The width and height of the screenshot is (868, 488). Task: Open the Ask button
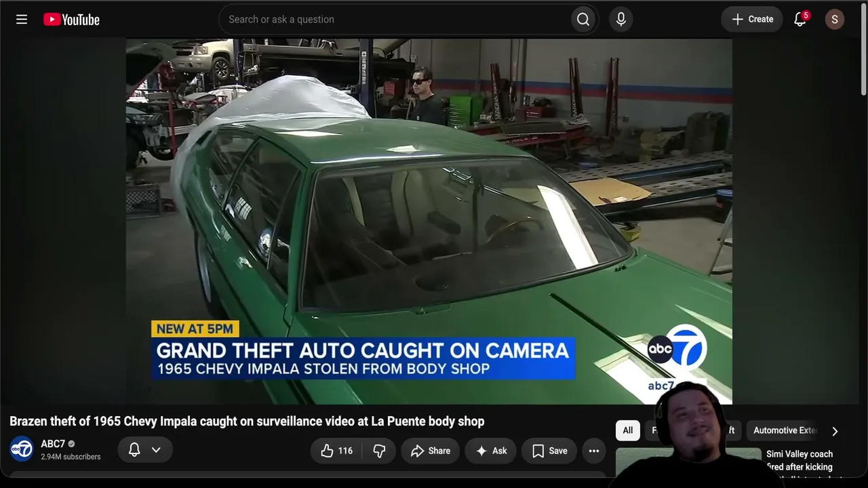[x=490, y=451]
